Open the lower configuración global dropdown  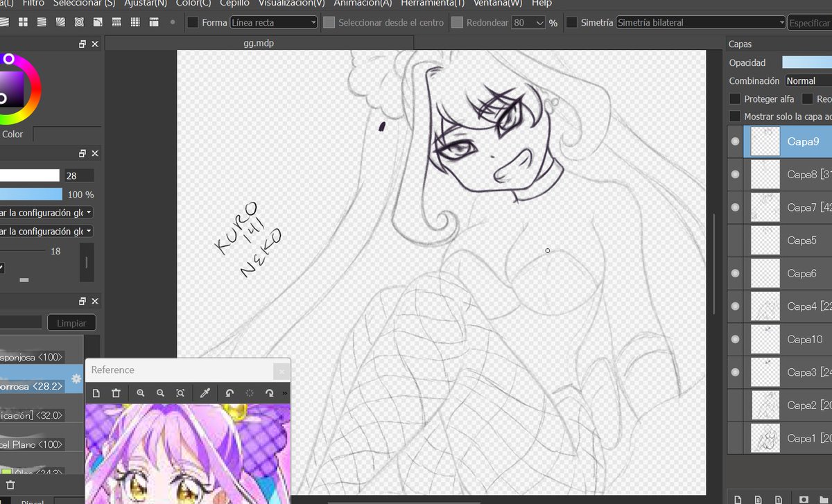(46, 232)
